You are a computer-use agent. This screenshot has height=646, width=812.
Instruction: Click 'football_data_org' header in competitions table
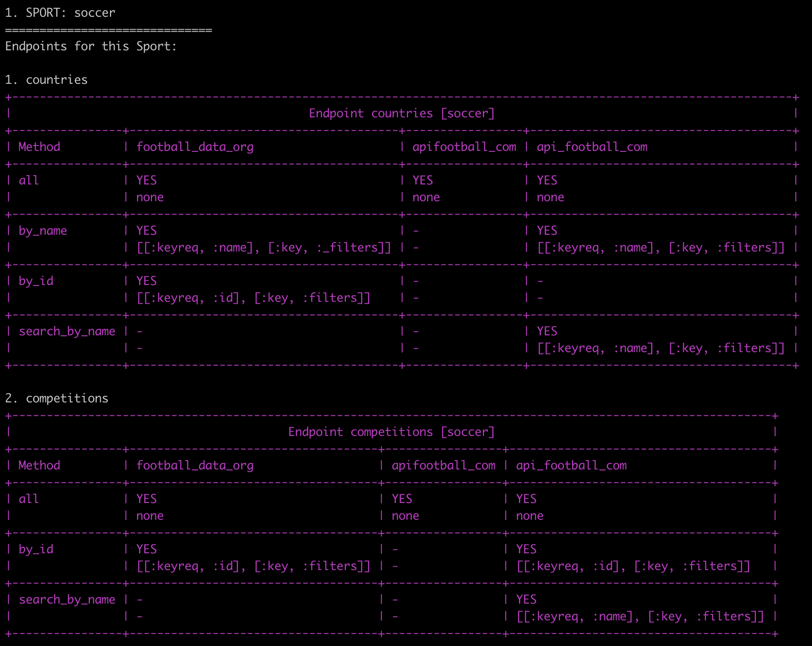click(x=195, y=466)
